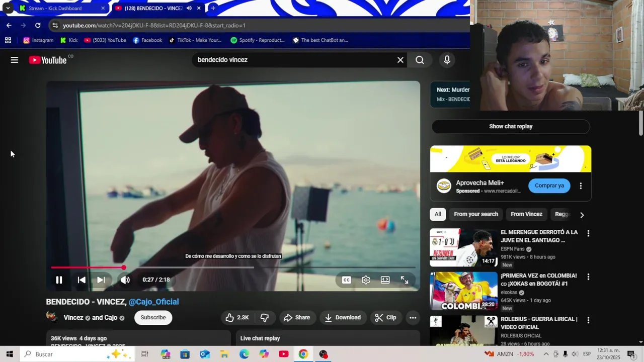The image size is (644, 362).
Task: Start voice search with the microphone
Action: 447,60
